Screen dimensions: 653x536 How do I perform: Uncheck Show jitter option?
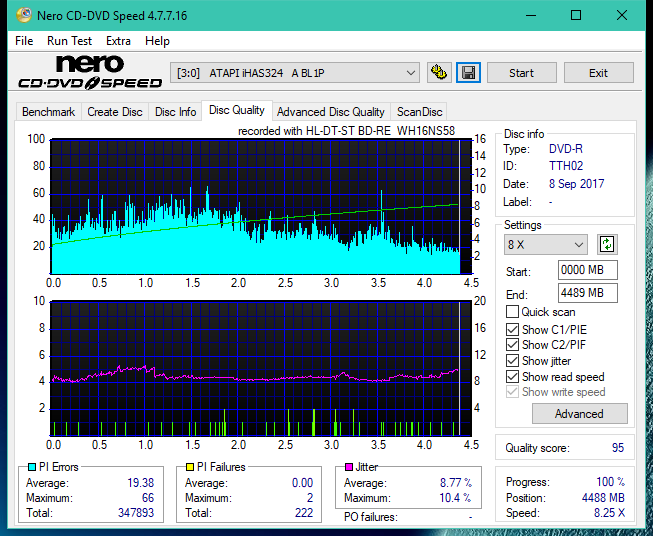click(512, 361)
